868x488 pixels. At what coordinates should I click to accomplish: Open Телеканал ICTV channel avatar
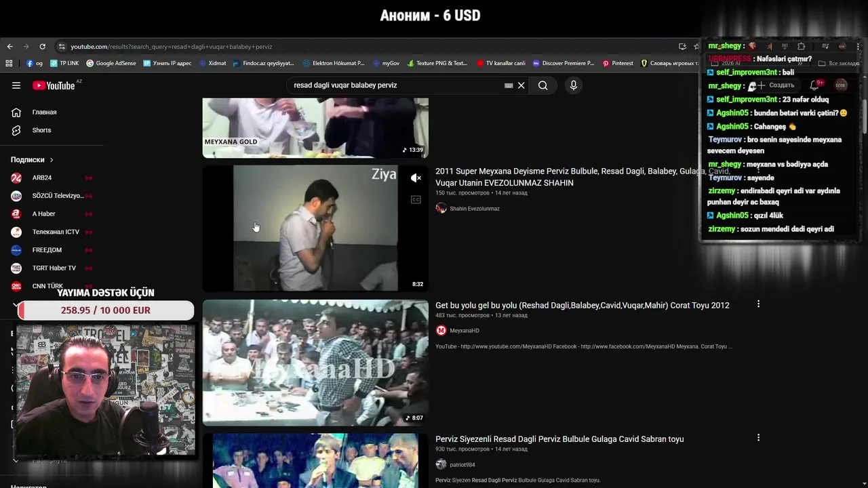pyautogui.click(x=16, y=232)
